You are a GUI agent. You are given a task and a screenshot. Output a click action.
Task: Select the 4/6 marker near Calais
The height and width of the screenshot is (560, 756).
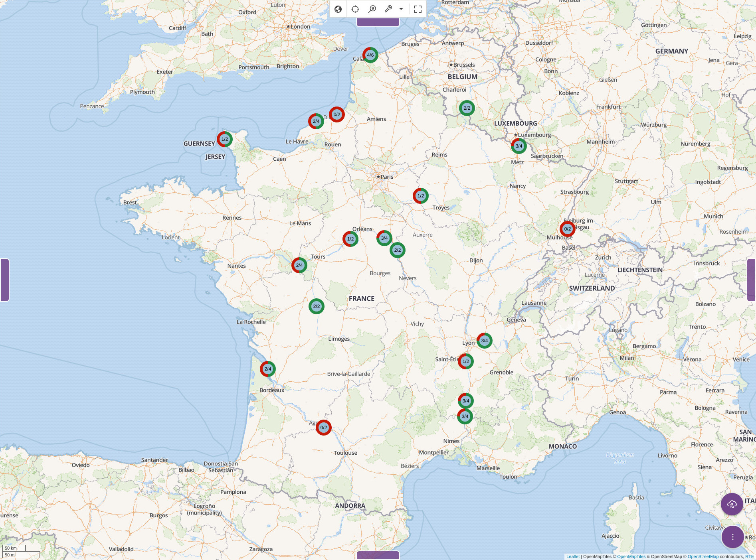[x=370, y=55]
